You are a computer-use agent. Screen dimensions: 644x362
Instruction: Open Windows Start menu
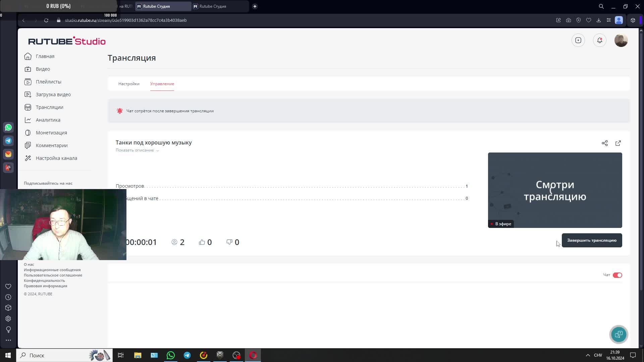tap(8, 355)
